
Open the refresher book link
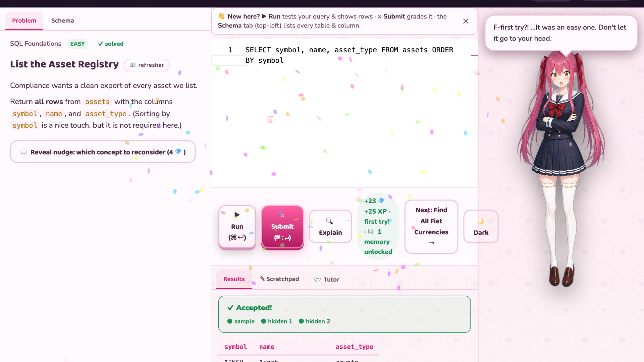tap(147, 65)
